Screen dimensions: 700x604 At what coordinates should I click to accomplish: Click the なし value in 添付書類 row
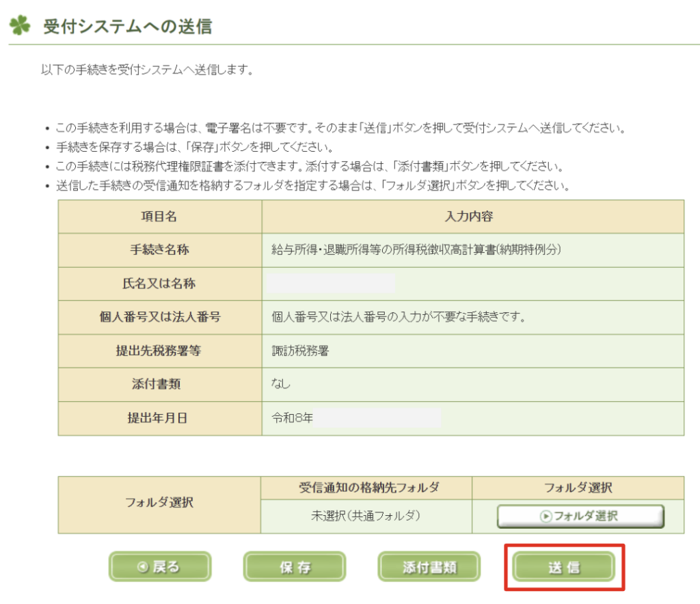coord(281,385)
